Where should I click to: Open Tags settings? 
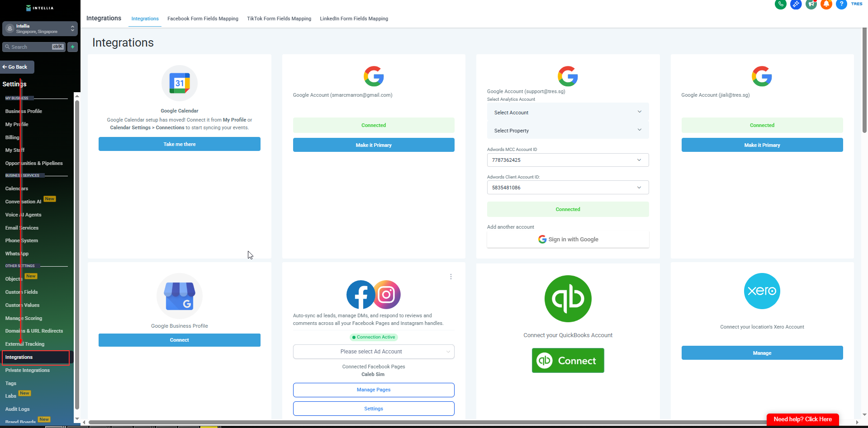pos(11,383)
